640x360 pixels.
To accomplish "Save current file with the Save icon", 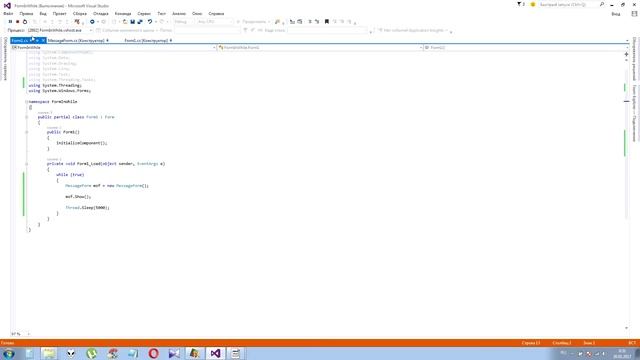I will click(x=133, y=22).
